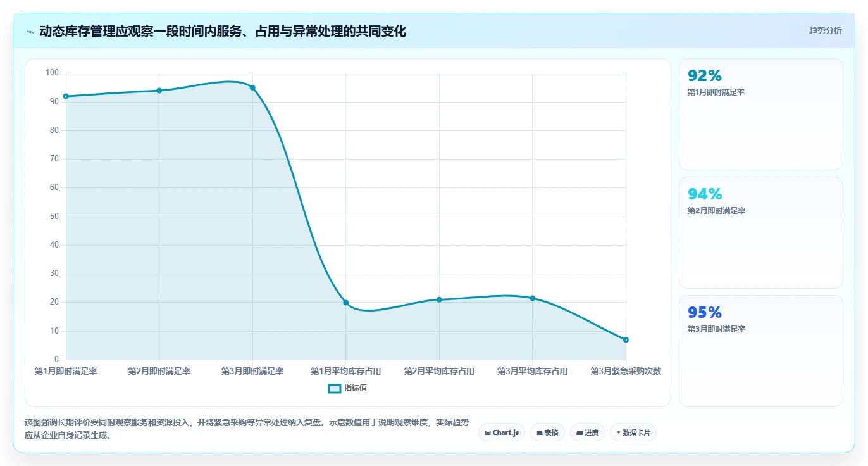Image resolution: width=868 pixels, height=466 pixels.
Task: Select the 数据卡片 tag
Action: pyautogui.click(x=633, y=432)
